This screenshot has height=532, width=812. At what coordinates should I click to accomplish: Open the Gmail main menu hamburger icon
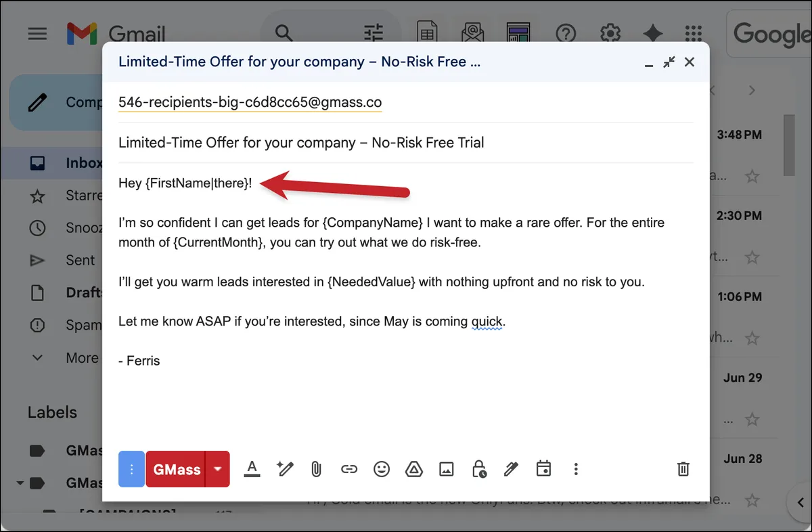point(37,33)
